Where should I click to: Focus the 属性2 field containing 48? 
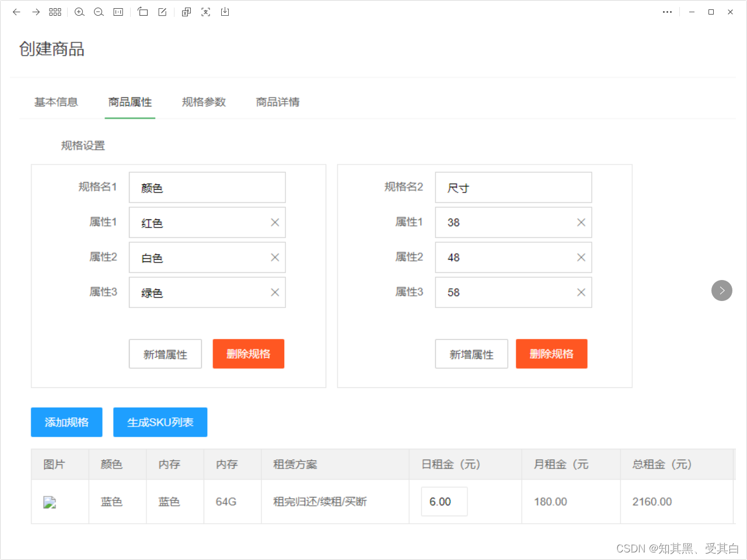(514, 257)
